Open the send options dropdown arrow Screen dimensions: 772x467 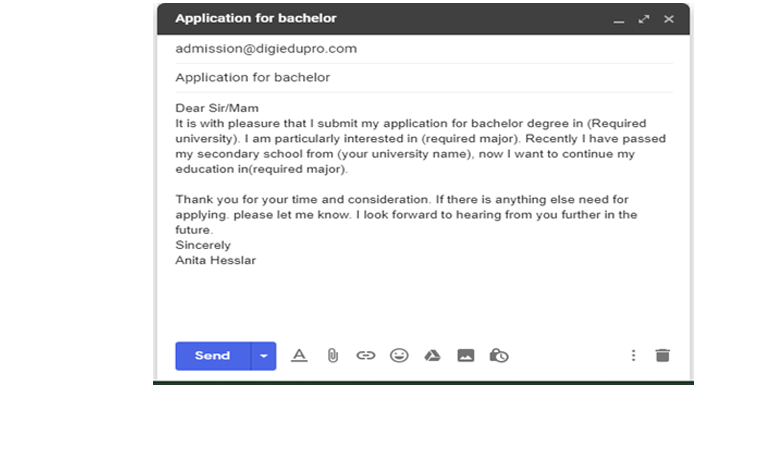pyautogui.click(x=264, y=356)
